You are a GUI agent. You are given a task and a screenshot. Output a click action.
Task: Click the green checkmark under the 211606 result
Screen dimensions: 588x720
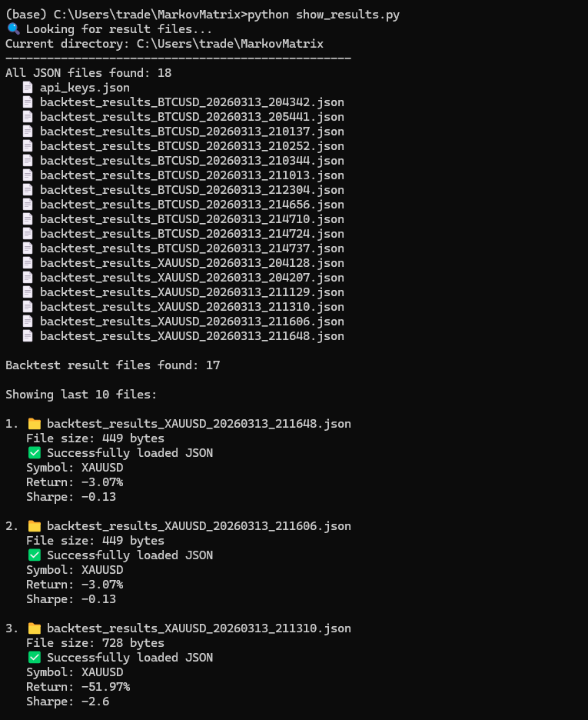[34, 555]
